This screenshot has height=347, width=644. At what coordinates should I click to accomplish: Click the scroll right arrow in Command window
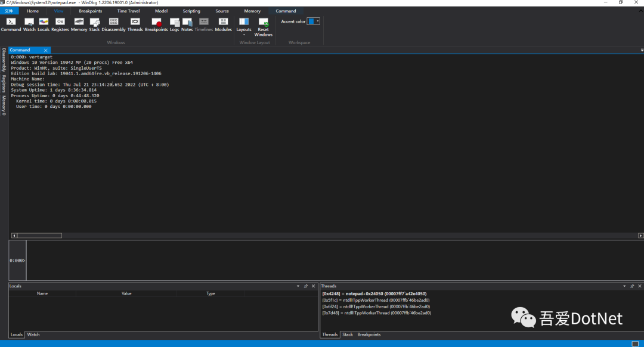point(640,236)
